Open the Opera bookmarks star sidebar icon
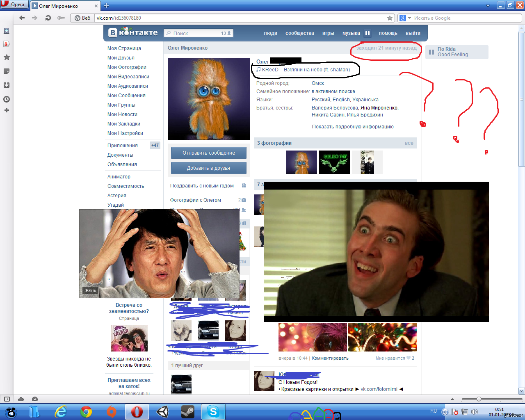Viewport: 525px width, 420px height. 7,57
